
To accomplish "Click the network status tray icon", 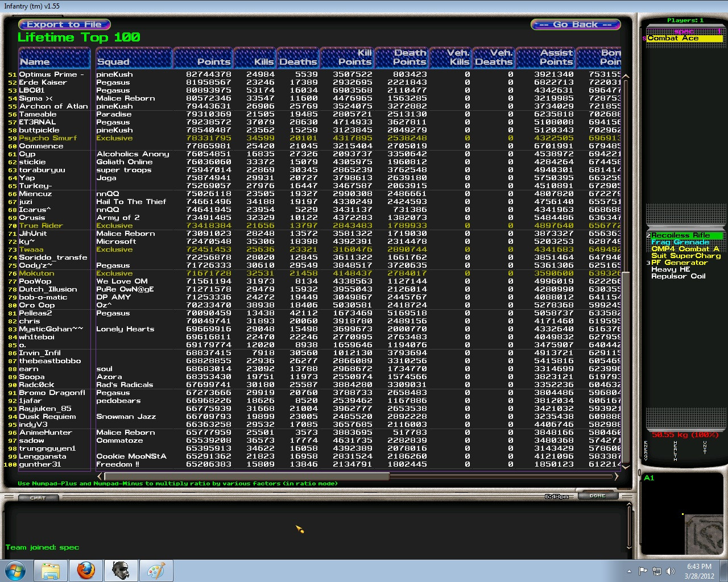I will point(656,571).
